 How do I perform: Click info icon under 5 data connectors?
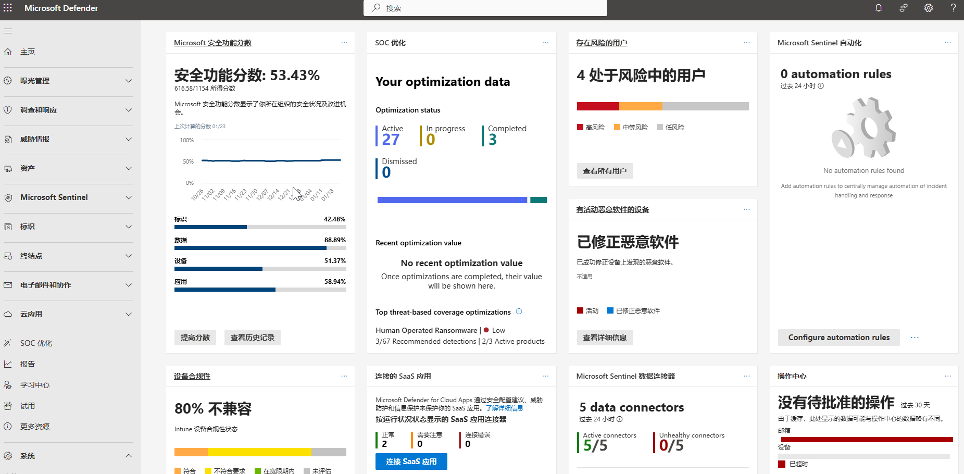619,419
